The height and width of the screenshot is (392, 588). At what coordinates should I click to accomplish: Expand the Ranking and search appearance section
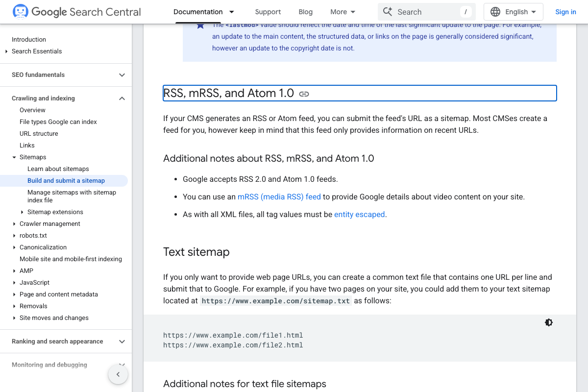coord(122,342)
